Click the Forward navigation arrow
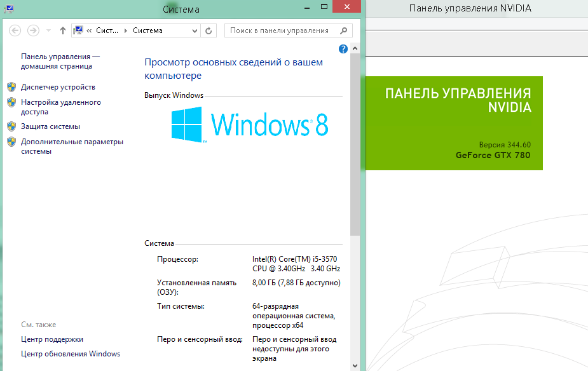The image size is (588, 371). (x=33, y=30)
